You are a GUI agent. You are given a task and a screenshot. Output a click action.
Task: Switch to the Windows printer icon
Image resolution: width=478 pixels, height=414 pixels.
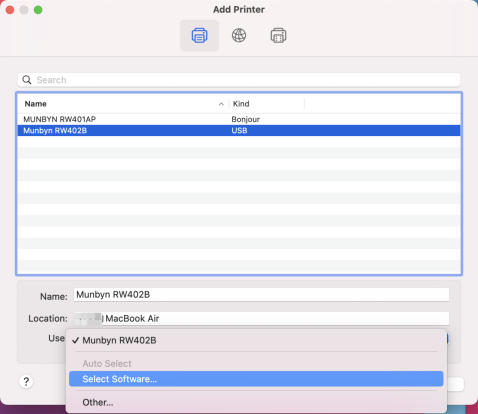click(x=278, y=35)
